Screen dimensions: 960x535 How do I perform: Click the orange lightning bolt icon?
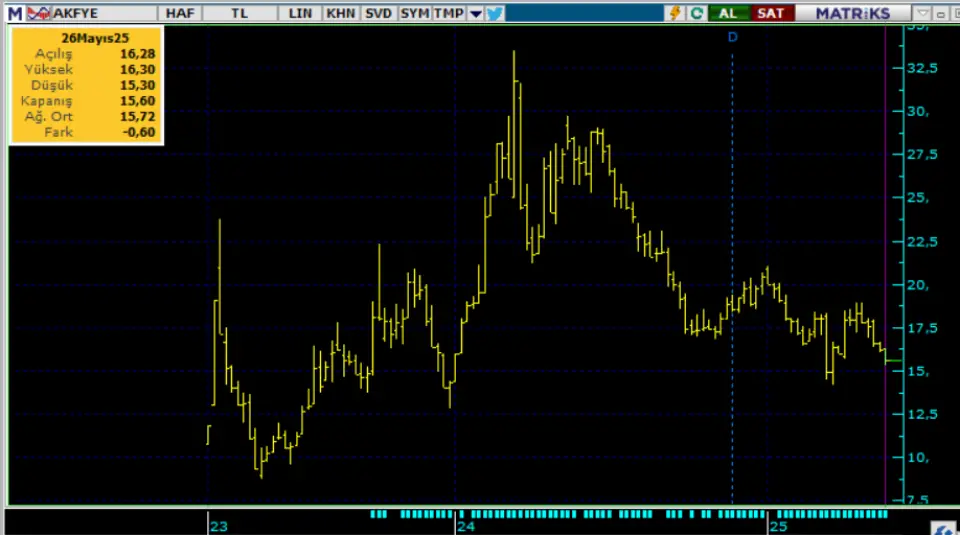click(x=675, y=13)
